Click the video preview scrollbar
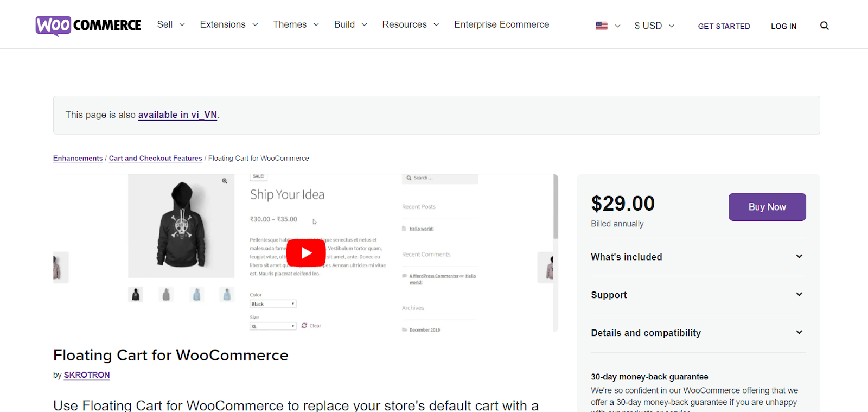868x412 pixels. (x=556, y=206)
